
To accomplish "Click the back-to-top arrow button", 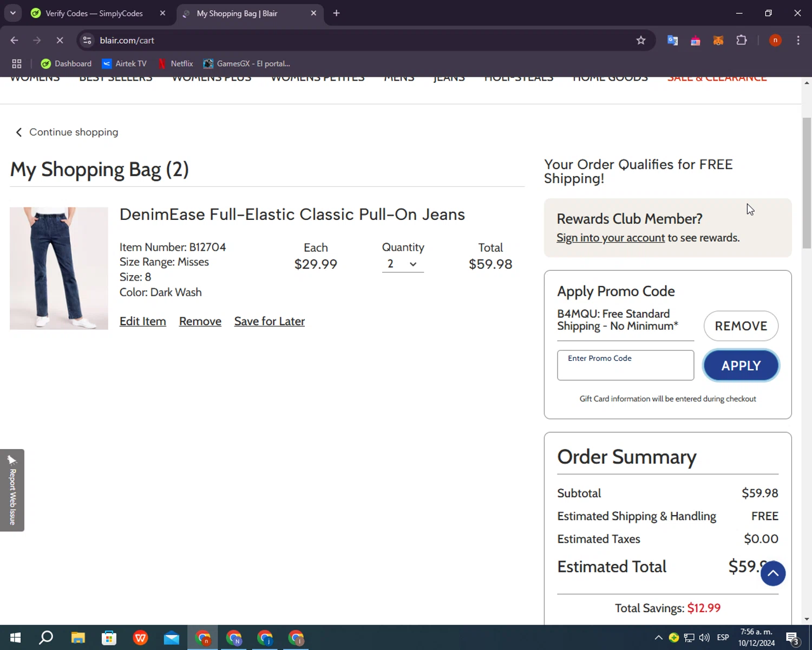I will (x=773, y=574).
